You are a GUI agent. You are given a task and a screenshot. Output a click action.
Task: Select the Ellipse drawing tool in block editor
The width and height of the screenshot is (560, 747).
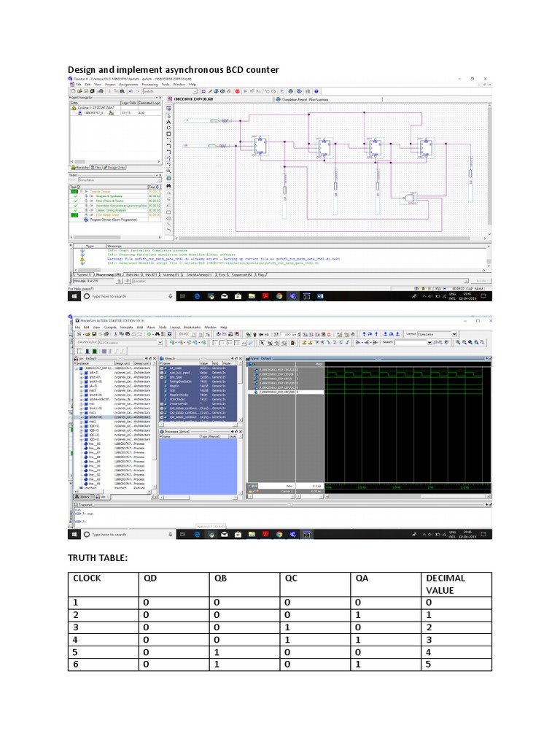pyautogui.click(x=168, y=219)
